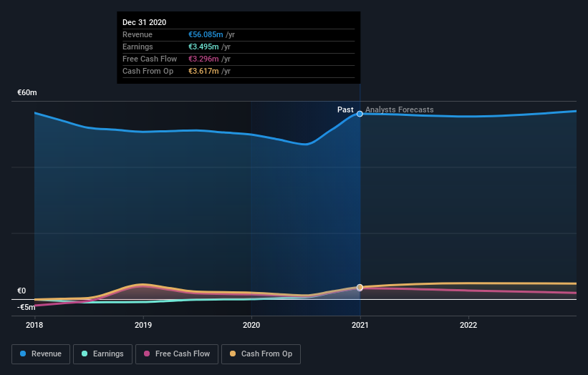Click the 2022 x-axis label

(x=468, y=325)
